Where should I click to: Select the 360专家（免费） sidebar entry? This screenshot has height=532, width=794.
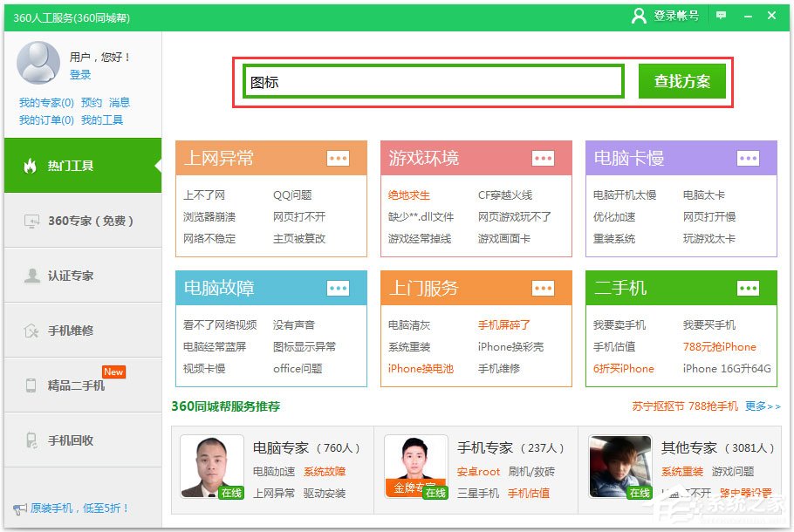tap(83, 221)
